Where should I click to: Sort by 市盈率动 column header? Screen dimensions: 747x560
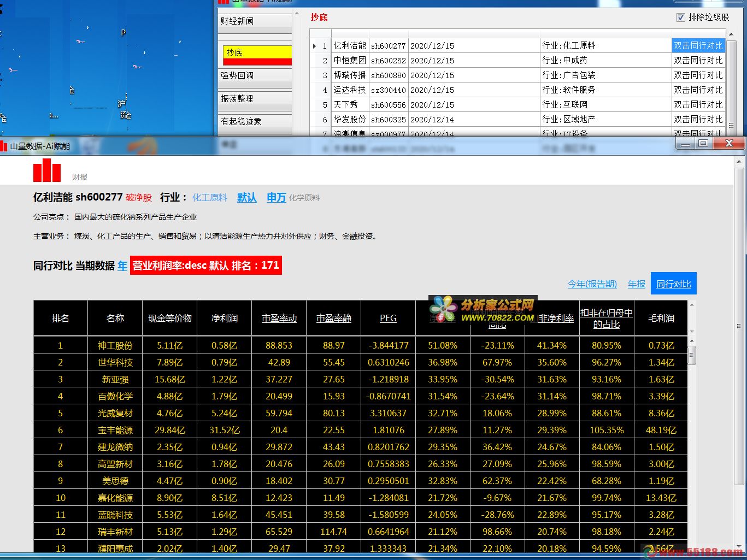coord(279,318)
